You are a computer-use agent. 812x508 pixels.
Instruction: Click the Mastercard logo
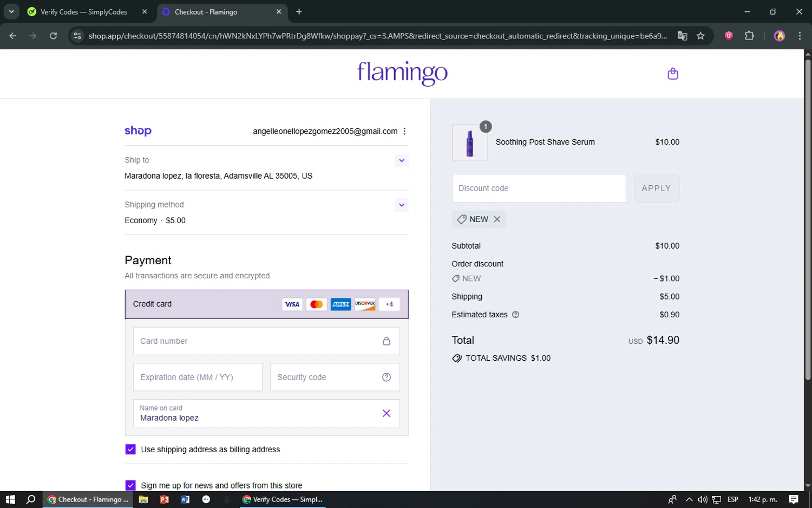317,304
